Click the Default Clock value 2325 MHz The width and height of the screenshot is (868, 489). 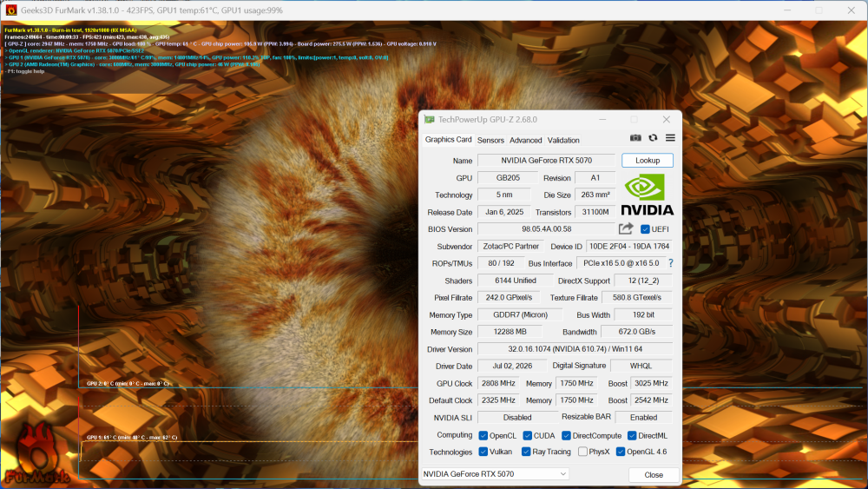[498, 400]
